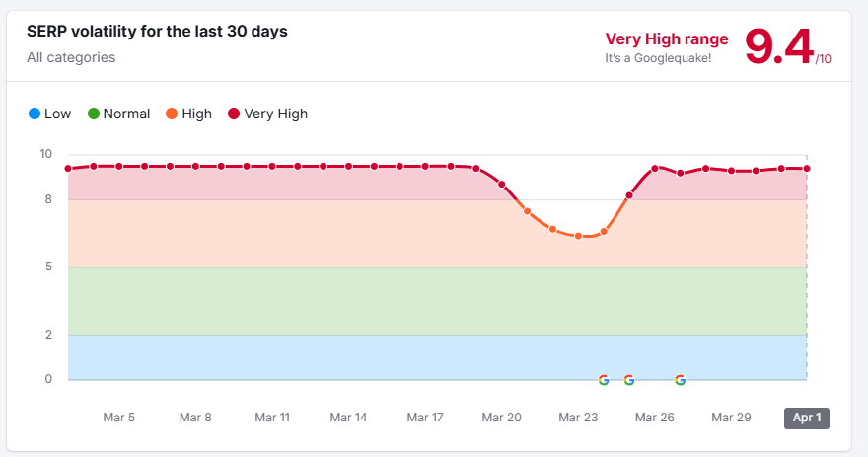Click the Mar 23 date axis label
This screenshot has height=457, width=868.
[x=579, y=418]
